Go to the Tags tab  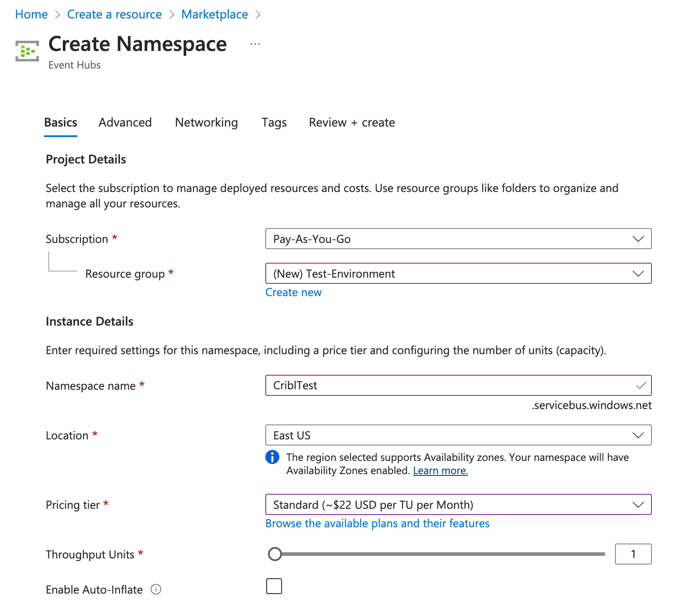(x=274, y=122)
